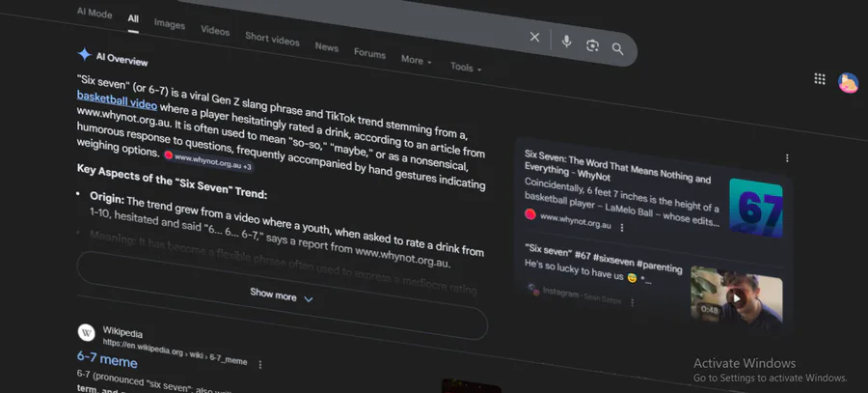
Task: Open the Short videos tab
Action: 272,39
